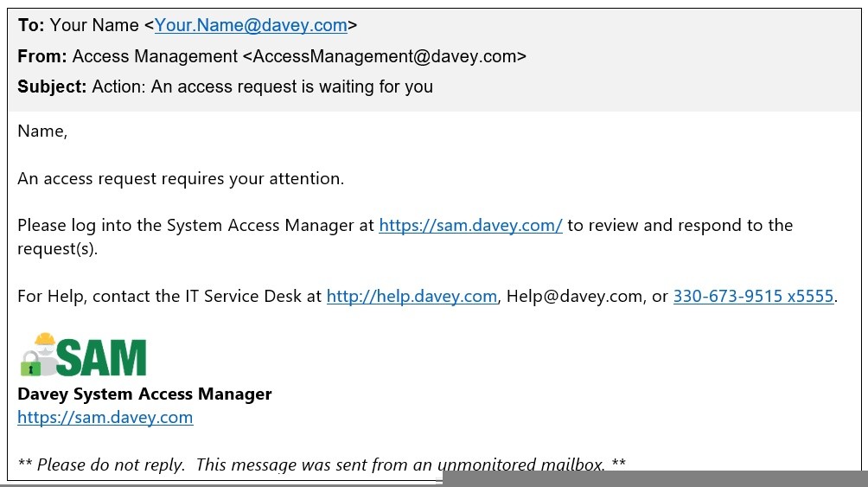
Task: Click the subject 'Action: An access request is waiting for you'
Action: tap(263, 87)
